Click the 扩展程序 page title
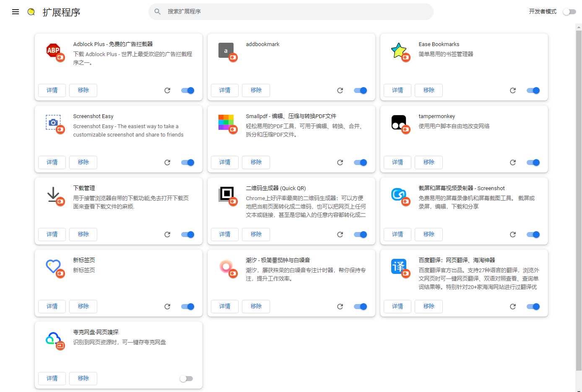 pos(61,12)
